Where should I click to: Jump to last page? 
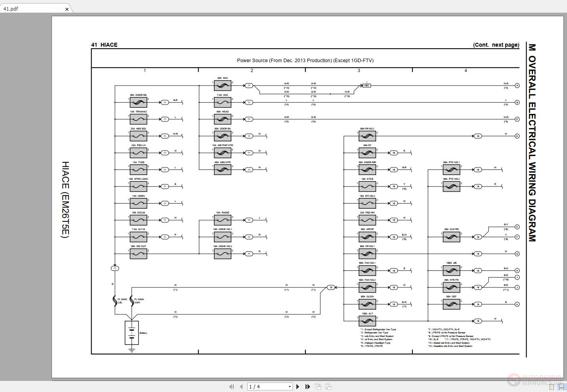coord(307,386)
